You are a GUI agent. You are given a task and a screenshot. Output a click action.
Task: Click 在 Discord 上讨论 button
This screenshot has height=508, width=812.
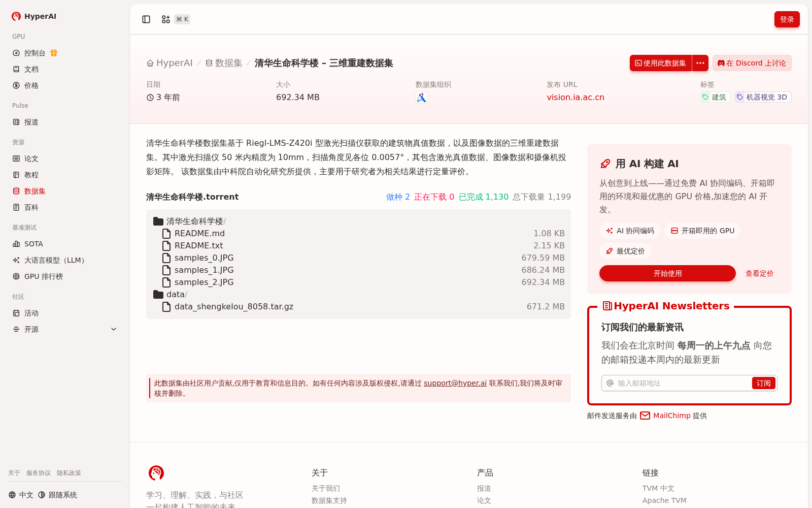click(x=752, y=63)
